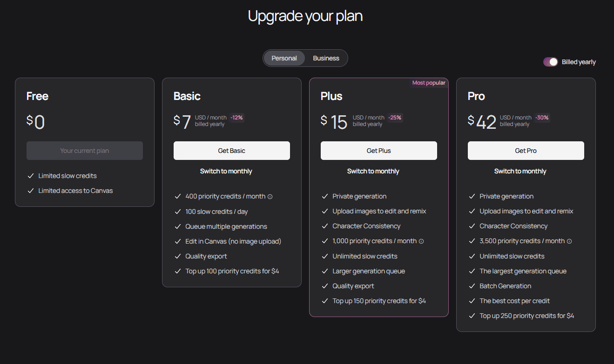Image resolution: width=614 pixels, height=364 pixels.
Task: Switch to the Business plans tab
Action: click(326, 58)
